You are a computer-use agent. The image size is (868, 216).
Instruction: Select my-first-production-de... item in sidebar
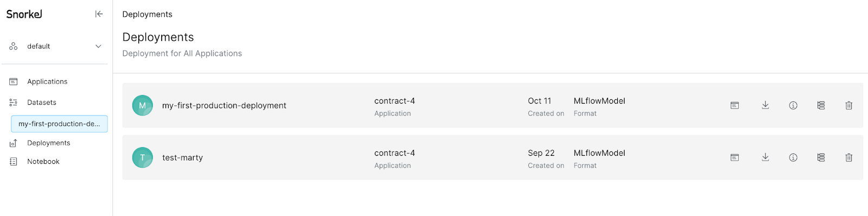click(x=59, y=124)
